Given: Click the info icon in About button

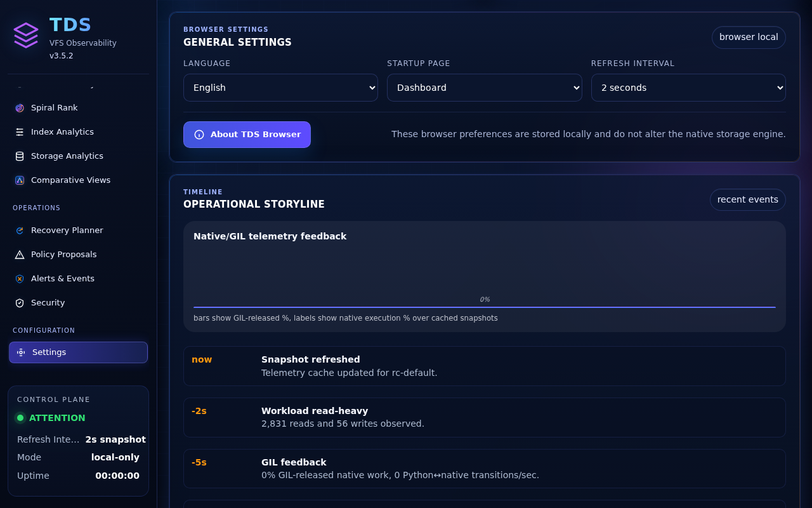Looking at the screenshot, I should (x=199, y=135).
